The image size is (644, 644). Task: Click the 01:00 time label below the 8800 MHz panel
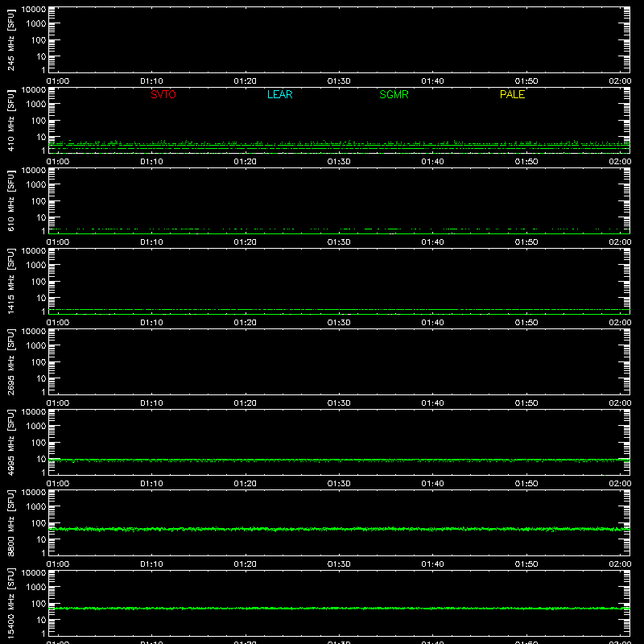pos(58,564)
